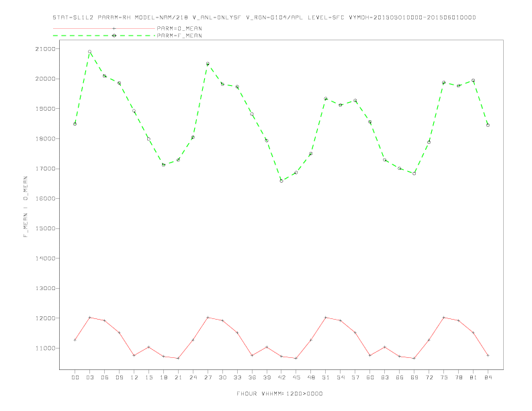Click the red O_MEAN peak marker at hour 51
Viewport: 532px width, 411px height.
(x=326, y=318)
